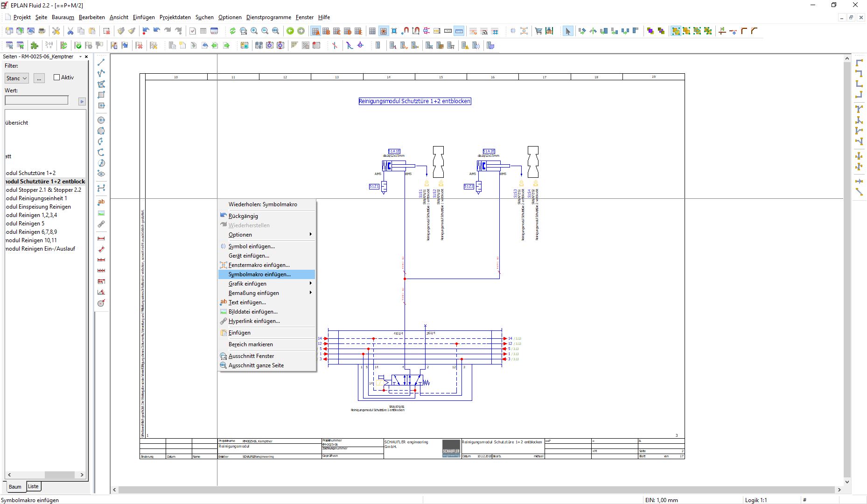
Task: Click the green Forward navigation arrow
Action: (301, 31)
